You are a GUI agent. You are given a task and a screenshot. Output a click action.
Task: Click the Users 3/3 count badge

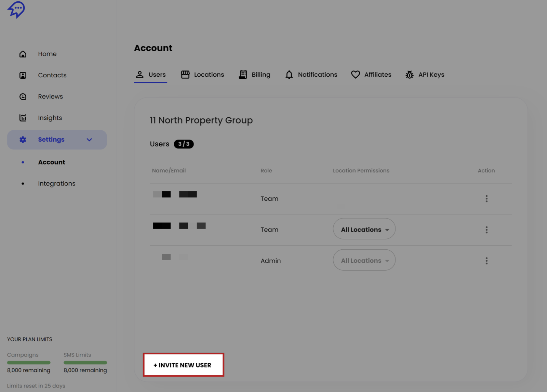184,144
